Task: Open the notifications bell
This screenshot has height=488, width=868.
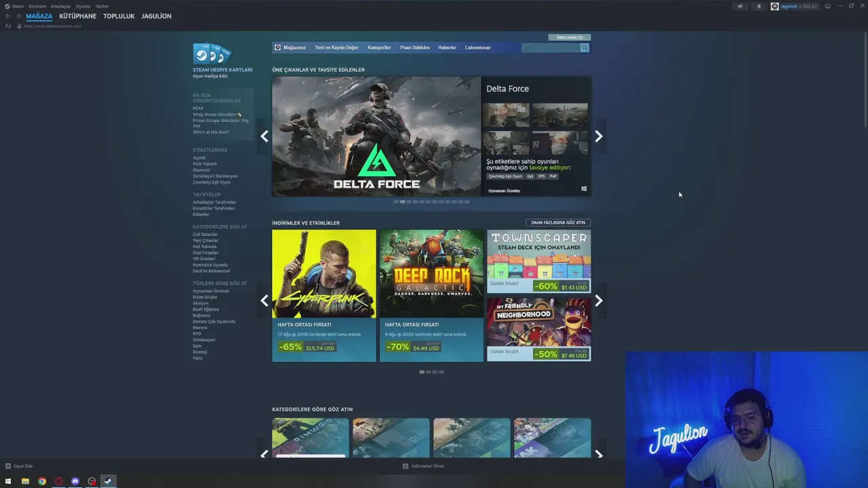Action: point(759,6)
